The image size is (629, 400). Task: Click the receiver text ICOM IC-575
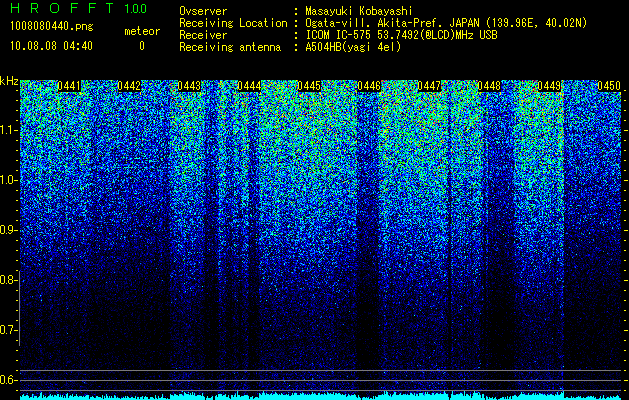pyautogui.click(x=338, y=35)
